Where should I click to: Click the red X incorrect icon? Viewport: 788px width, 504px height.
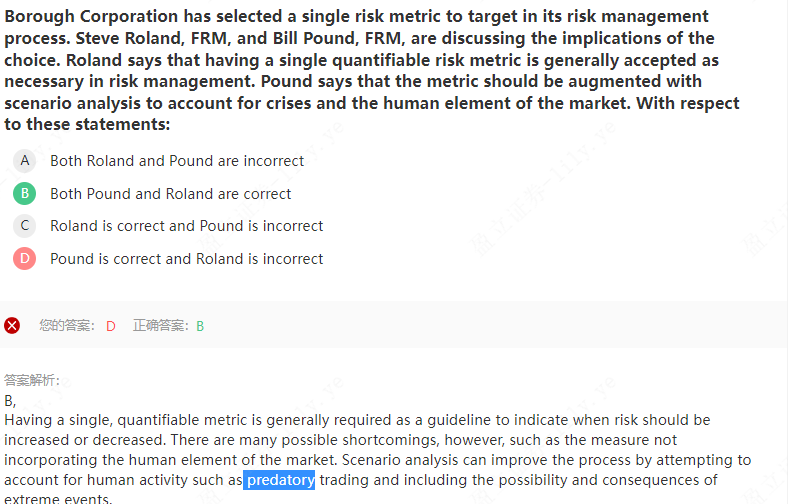[x=12, y=325]
